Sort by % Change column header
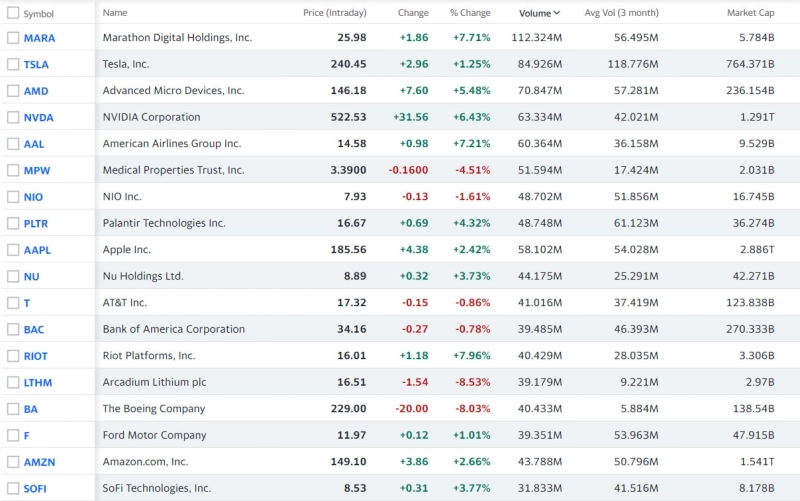This screenshot has height=501, width=800. 470,13
